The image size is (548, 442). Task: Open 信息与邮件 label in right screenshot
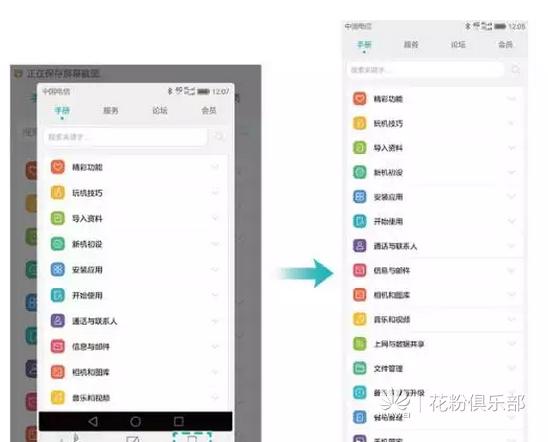(x=392, y=270)
